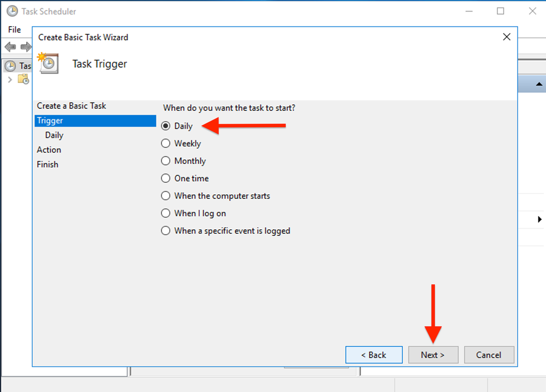Select 'When a specific event is logged'
Screen dimensions: 546x392
(165, 230)
